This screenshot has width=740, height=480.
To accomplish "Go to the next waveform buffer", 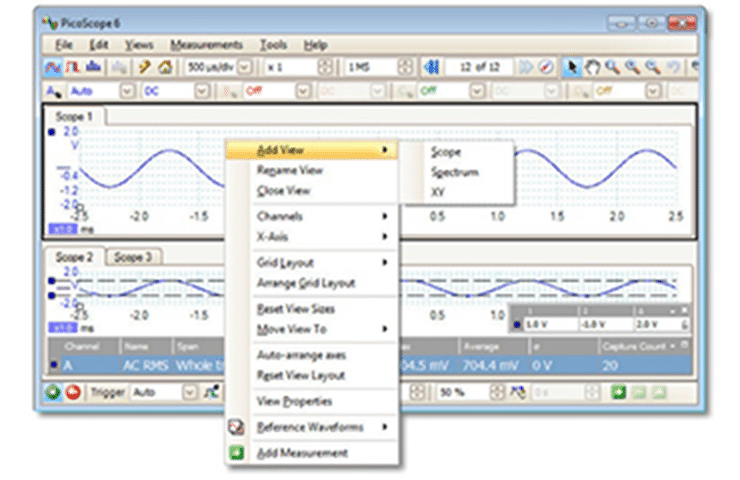I will pos(526,67).
